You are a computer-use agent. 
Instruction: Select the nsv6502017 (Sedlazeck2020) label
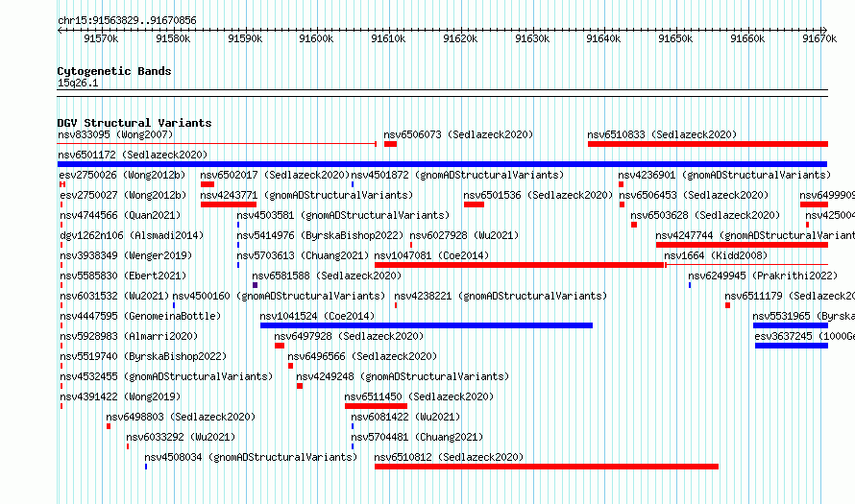pyautogui.click(x=275, y=175)
